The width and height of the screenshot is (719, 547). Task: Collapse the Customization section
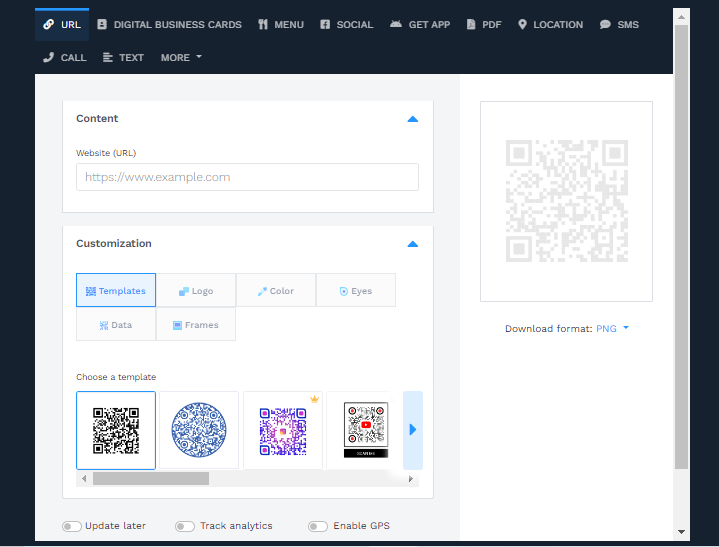coord(413,244)
